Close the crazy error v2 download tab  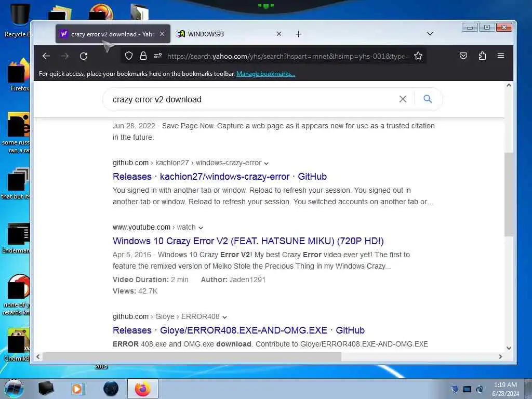(162, 34)
